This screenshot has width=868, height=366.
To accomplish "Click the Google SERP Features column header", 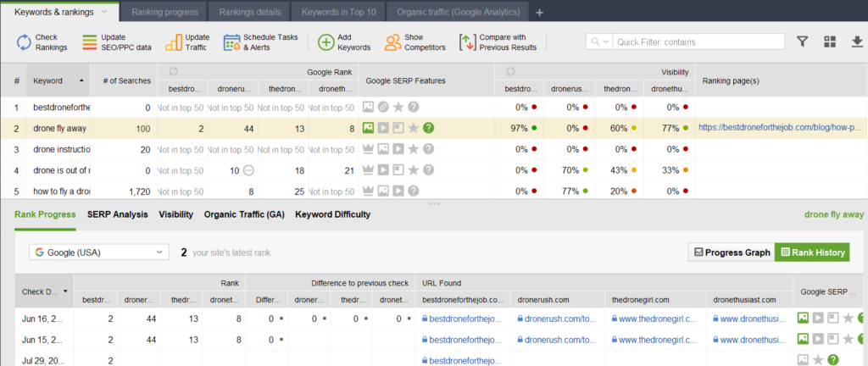I will coord(427,80).
